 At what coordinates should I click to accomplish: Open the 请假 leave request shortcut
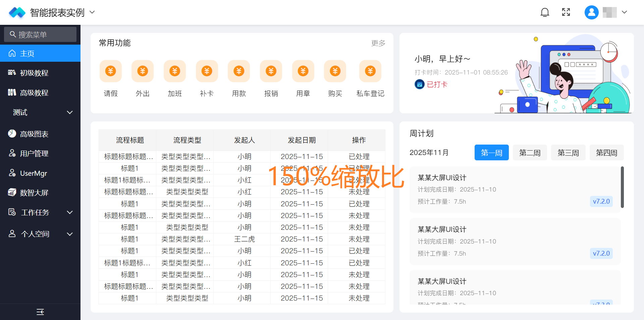pos(111,71)
